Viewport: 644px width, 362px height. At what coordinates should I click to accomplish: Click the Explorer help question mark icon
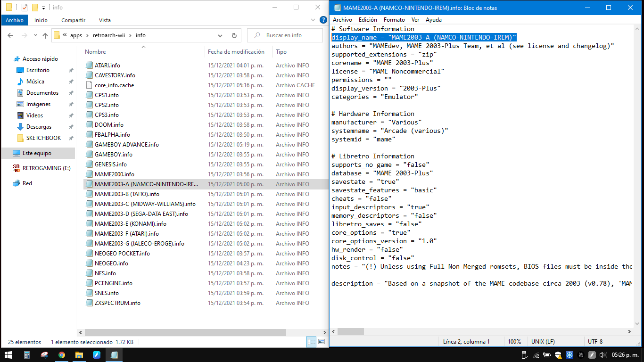click(x=323, y=20)
